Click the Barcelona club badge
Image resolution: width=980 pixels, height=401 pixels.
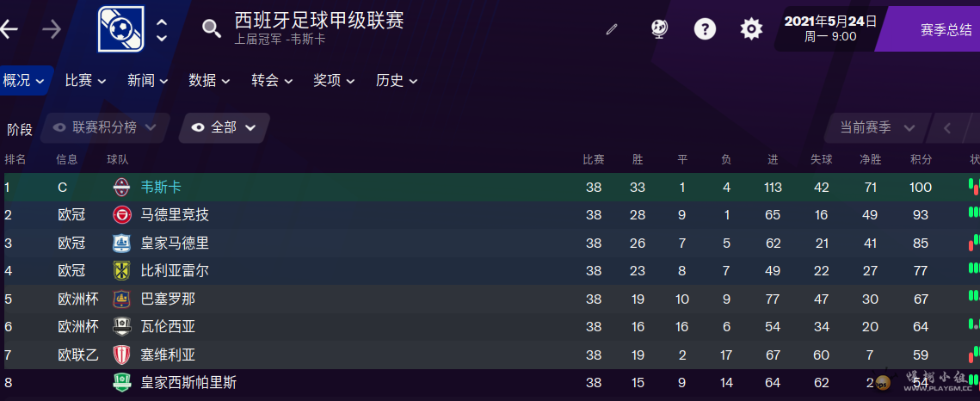coord(121,299)
